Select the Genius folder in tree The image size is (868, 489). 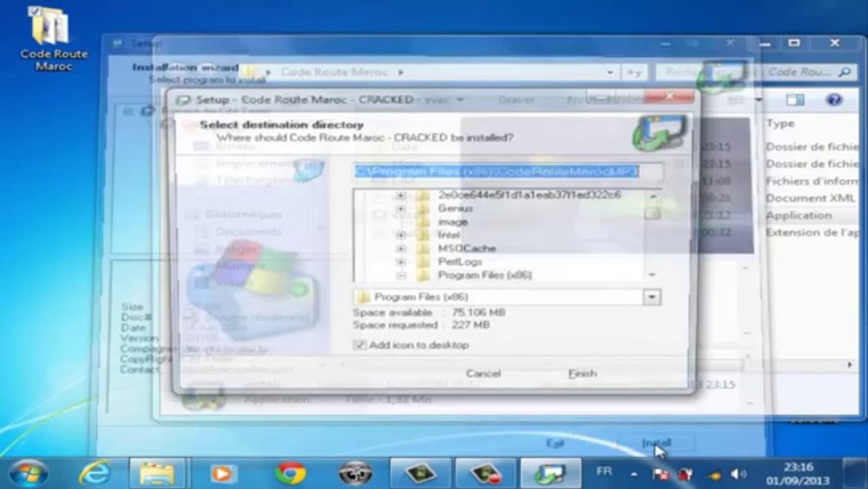(455, 209)
